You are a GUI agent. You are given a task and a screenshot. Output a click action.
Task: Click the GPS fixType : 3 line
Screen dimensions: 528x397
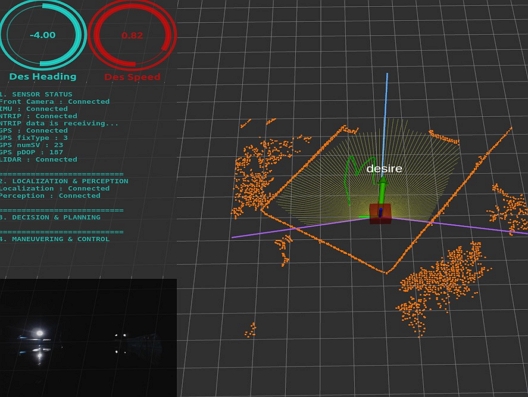(x=34, y=138)
